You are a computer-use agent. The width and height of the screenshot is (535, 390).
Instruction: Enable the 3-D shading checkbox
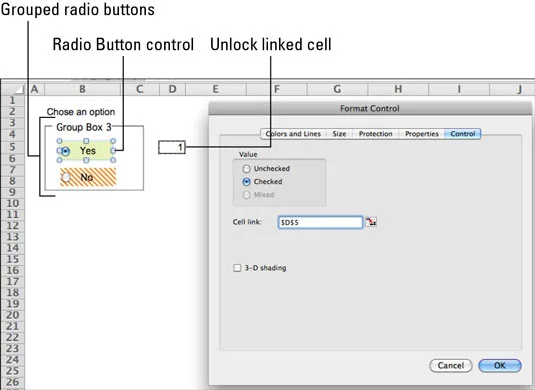click(237, 268)
